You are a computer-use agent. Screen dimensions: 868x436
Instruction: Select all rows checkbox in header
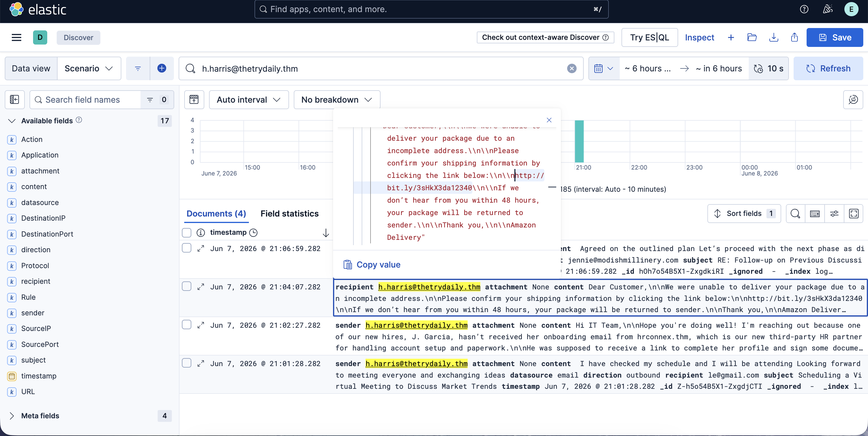tap(187, 233)
